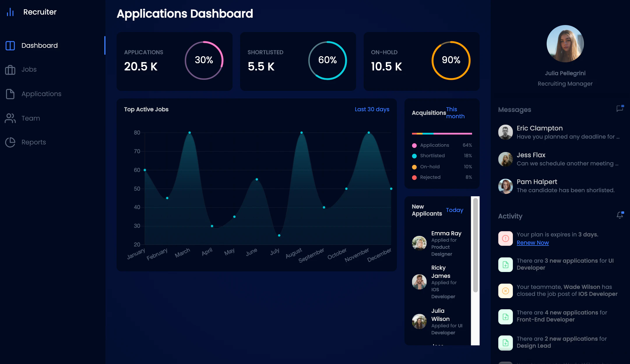Change the Acquisitions This month filter
This screenshot has height=364, width=630.
[455, 113]
